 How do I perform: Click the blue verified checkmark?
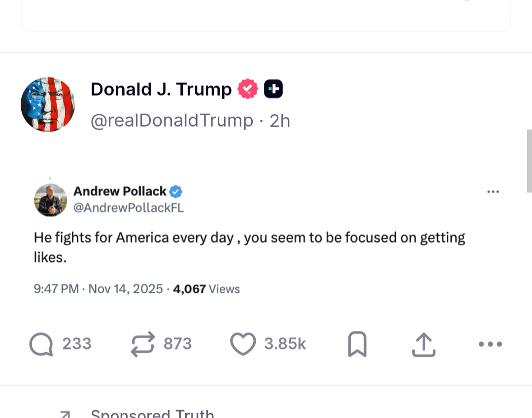(x=176, y=192)
